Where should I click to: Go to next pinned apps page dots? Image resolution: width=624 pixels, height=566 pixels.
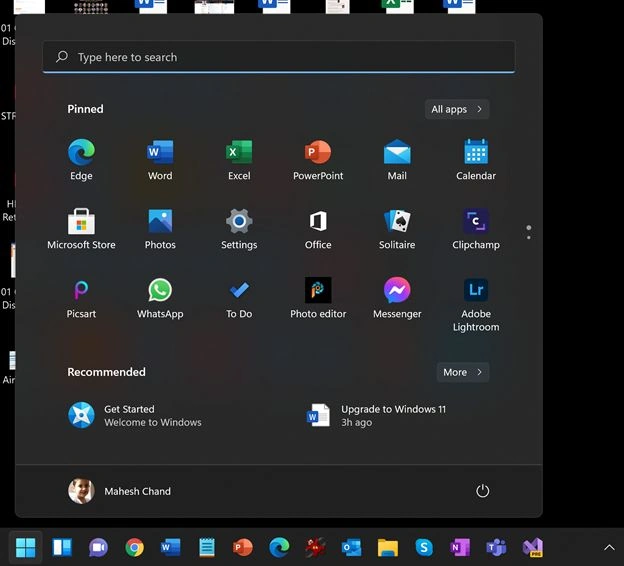(x=528, y=232)
